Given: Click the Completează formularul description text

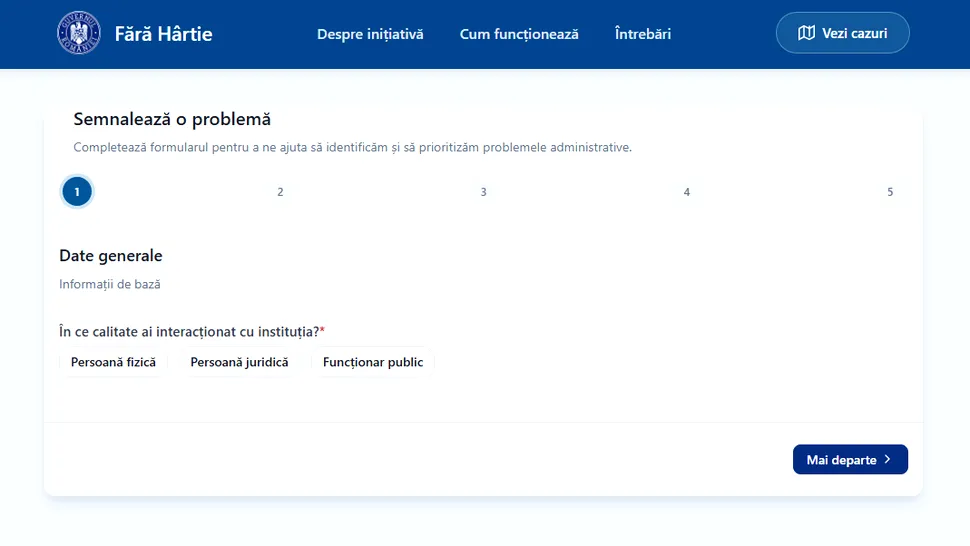Looking at the screenshot, I should click(x=353, y=147).
